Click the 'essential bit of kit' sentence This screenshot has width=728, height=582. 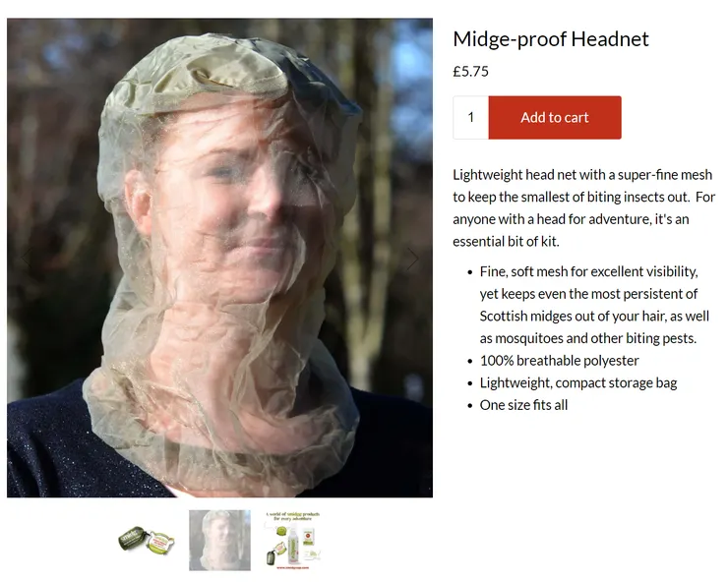pyautogui.click(x=506, y=242)
